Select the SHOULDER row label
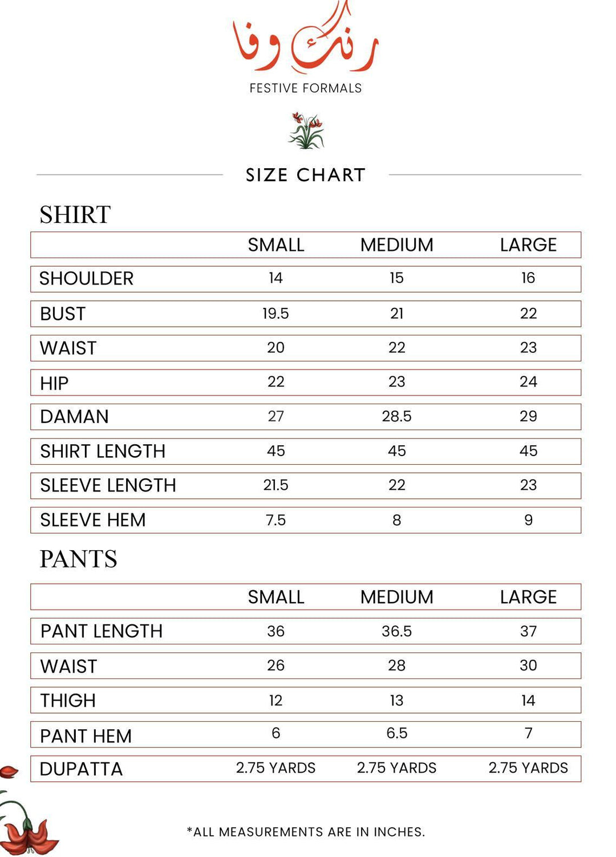 pos(87,279)
